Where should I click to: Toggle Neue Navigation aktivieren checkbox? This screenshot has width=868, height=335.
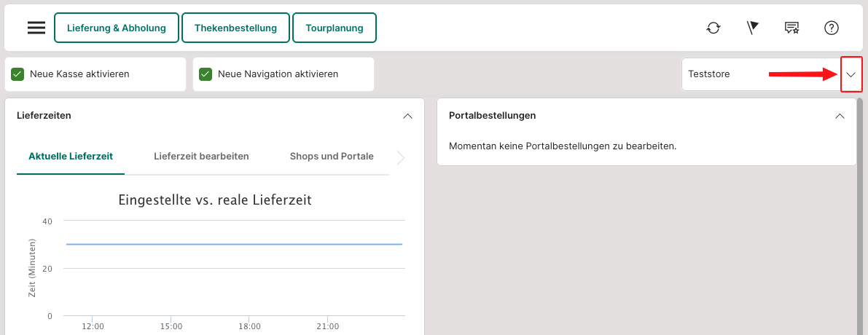206,74
